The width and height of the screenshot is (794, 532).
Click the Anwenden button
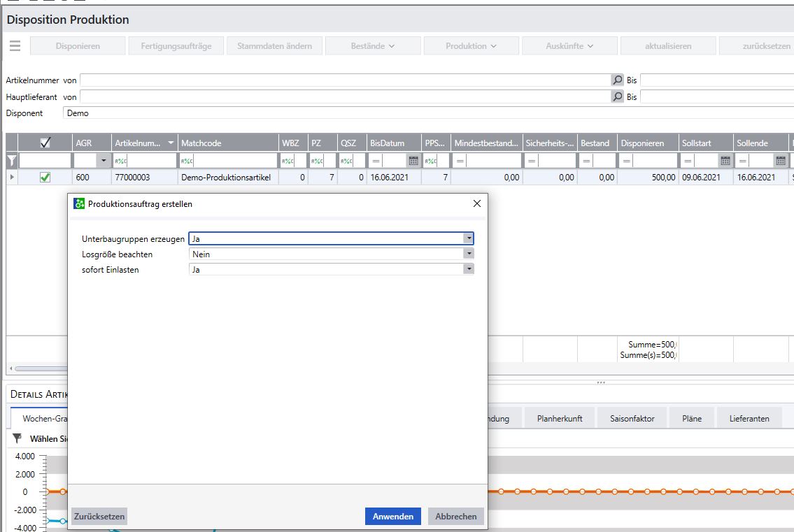[392, 517]
